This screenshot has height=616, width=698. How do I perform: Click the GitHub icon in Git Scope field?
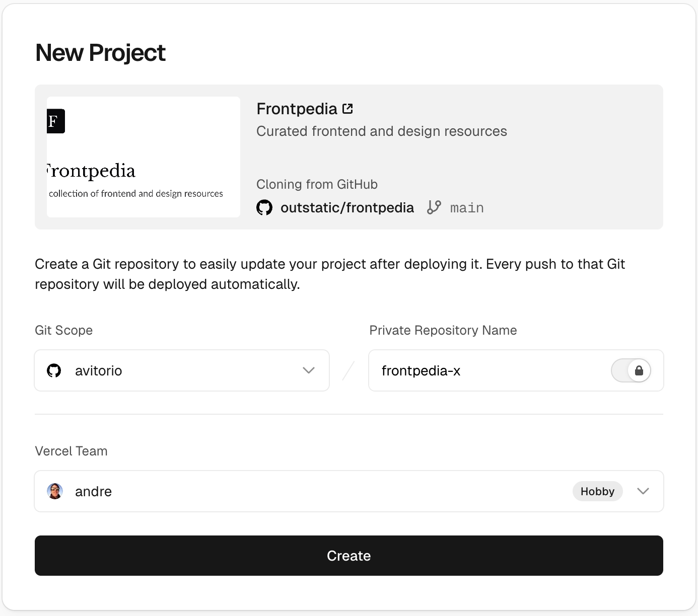click(x=54, y=371)
